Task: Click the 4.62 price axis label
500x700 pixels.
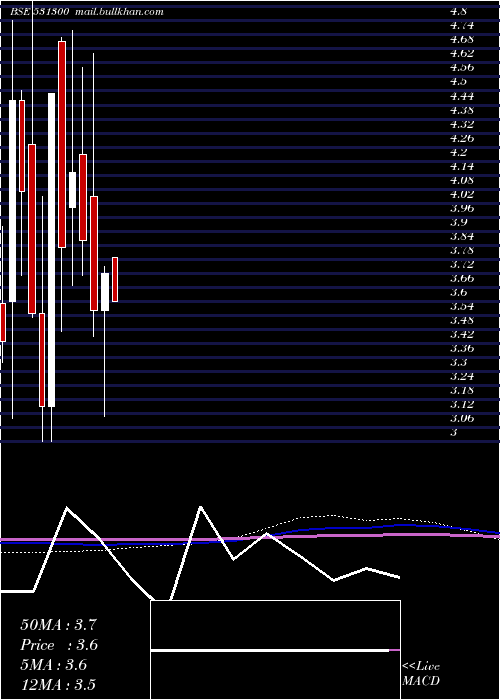Action: tap(462, 54)
